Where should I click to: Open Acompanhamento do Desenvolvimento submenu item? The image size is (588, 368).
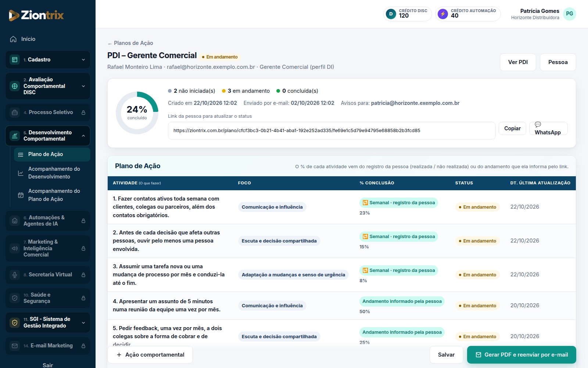(52, 173)
